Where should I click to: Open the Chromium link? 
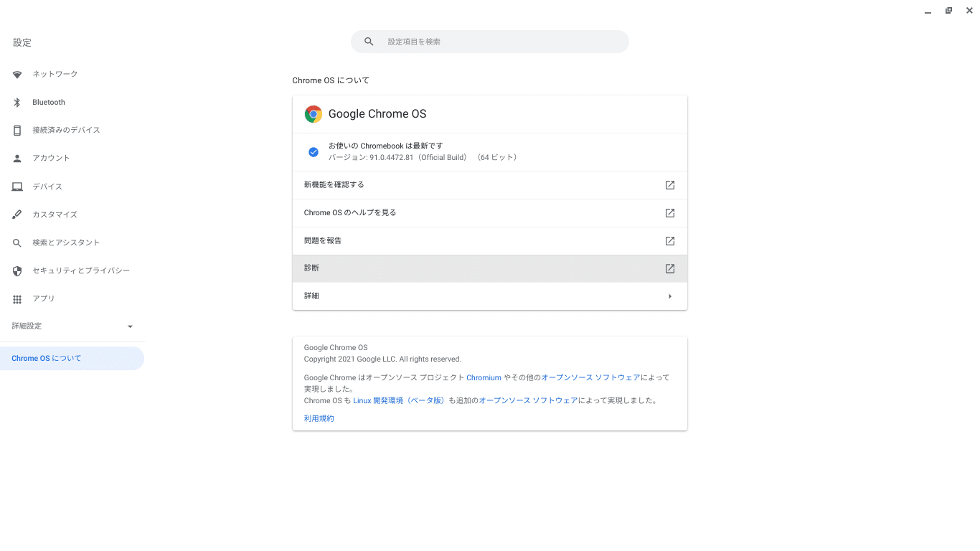(484, 378)
